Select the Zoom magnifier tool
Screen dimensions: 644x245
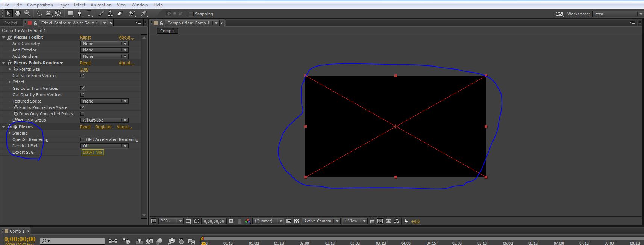(x=27, y=14)
